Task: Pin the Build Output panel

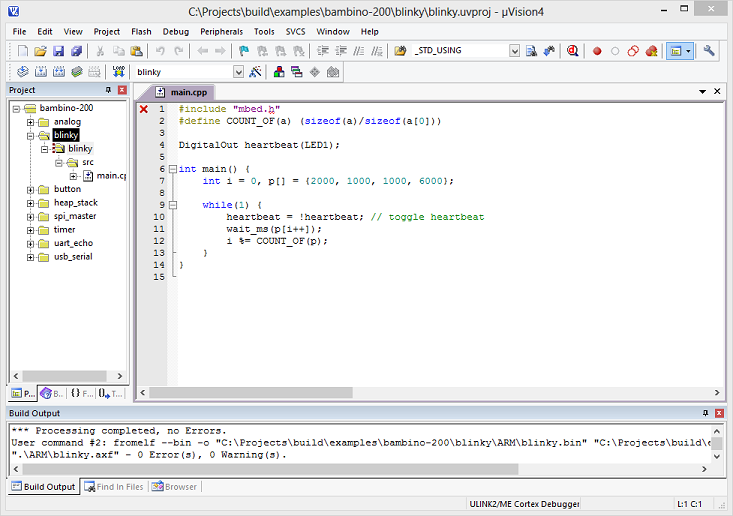Action: [x=705, y=413]
